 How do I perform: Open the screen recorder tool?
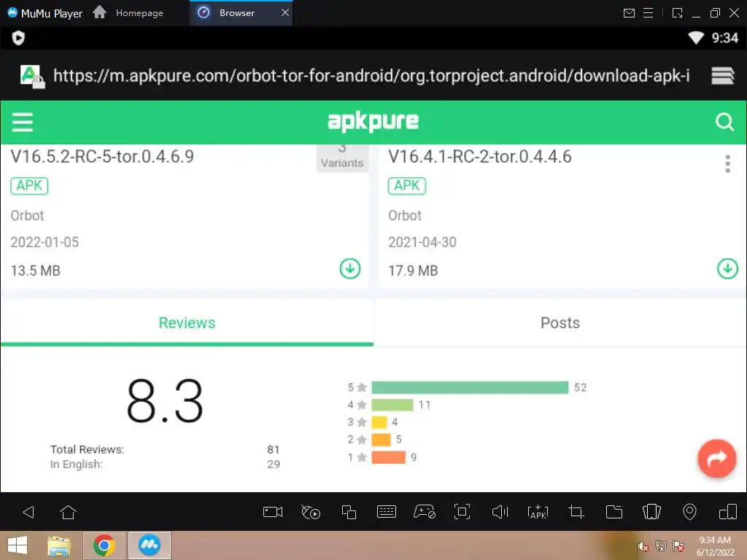pos(273,513)
